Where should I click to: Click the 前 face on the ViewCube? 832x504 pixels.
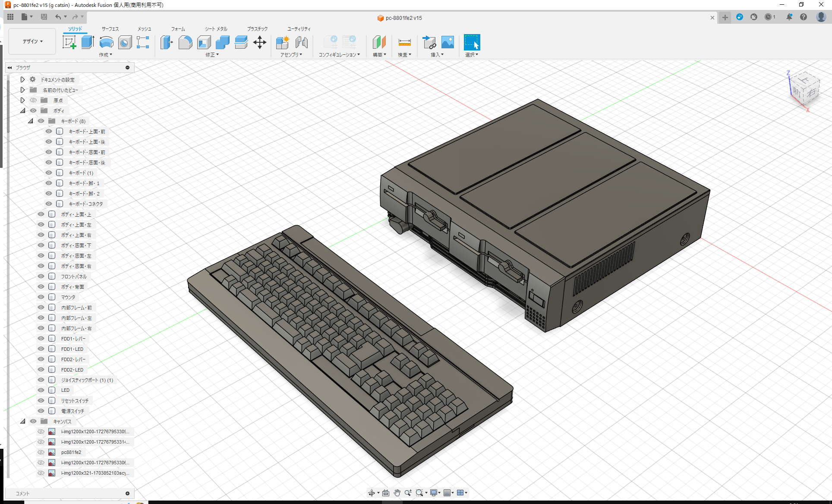[796, 92]
